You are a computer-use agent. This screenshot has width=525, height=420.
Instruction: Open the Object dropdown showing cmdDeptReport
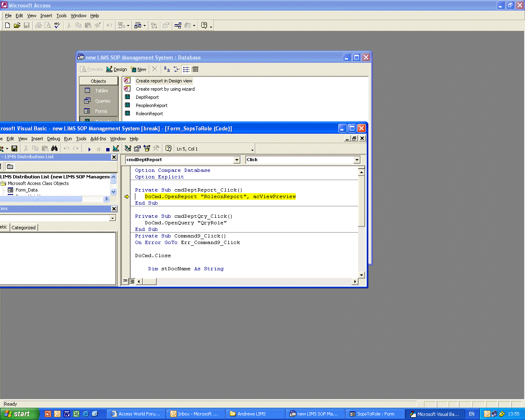pyautogui.click(x=237, y=160)
